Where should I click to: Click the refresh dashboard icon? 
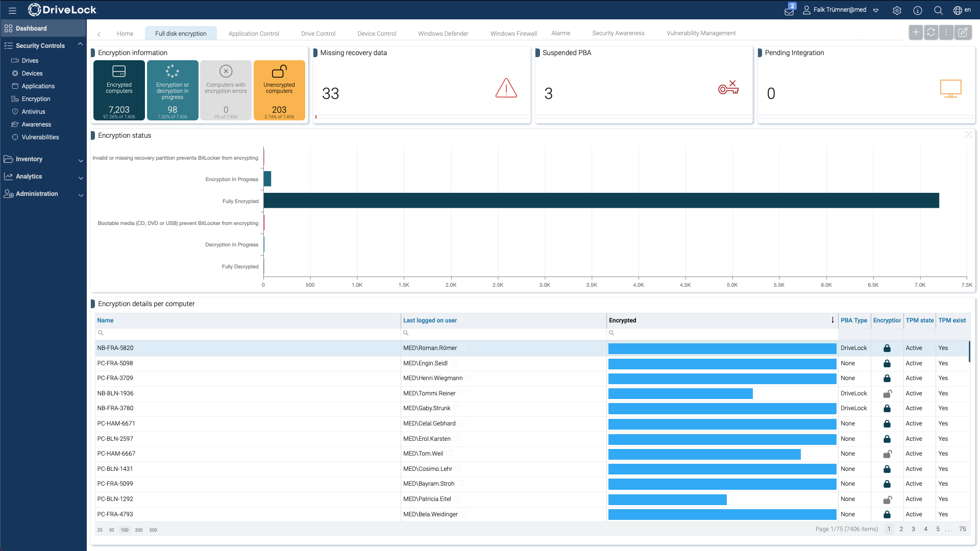tap(931, 32)
